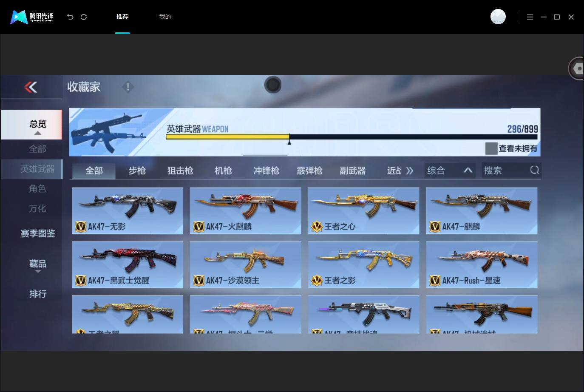
Task: Expand the 综合 sort dropdown
Action: click(x=450, y=170)
